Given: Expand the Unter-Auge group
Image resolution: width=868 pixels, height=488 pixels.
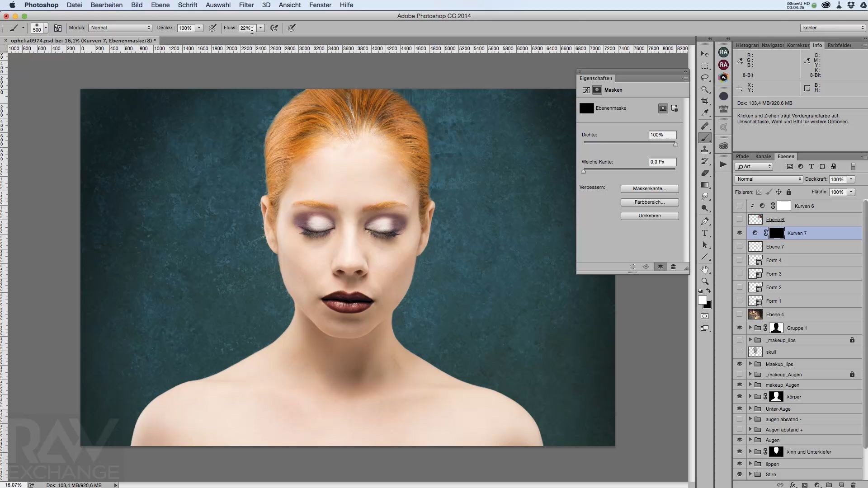Looking at the screenshot, I should click(x=750, y=409).
